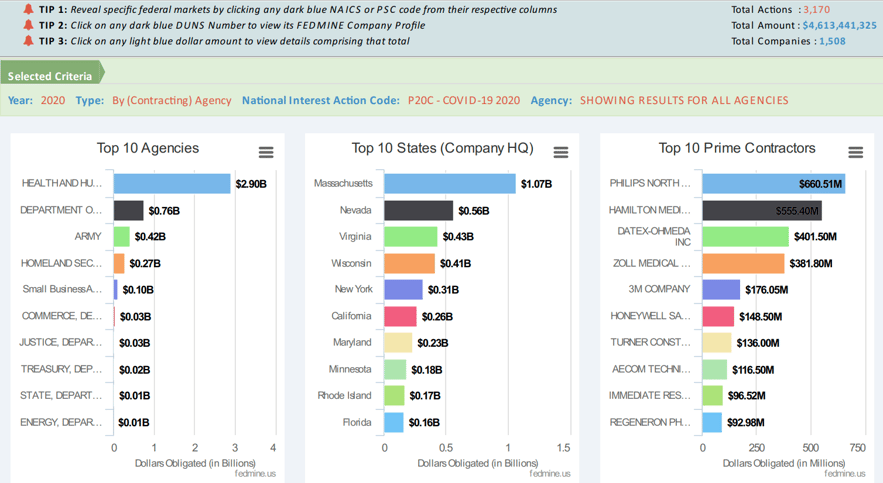The image size is (883, 483).
Task: Click fedmine.us credit under States chart
Action: coord(550,473)
